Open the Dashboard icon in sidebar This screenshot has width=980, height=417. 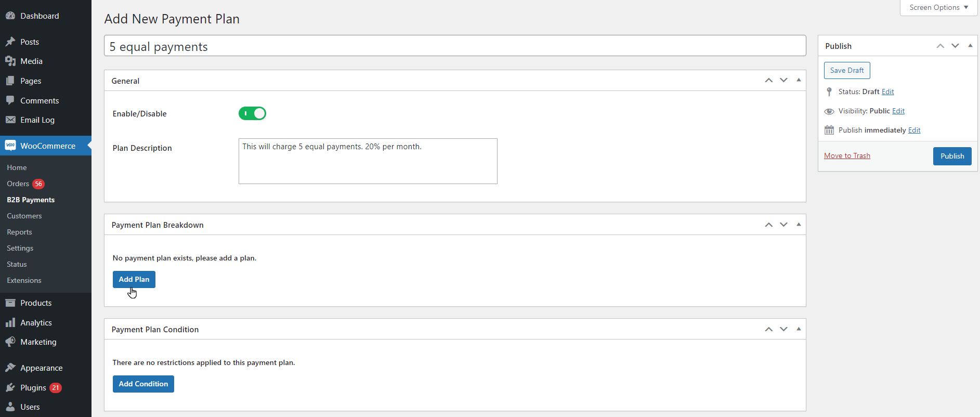point(10,16)
